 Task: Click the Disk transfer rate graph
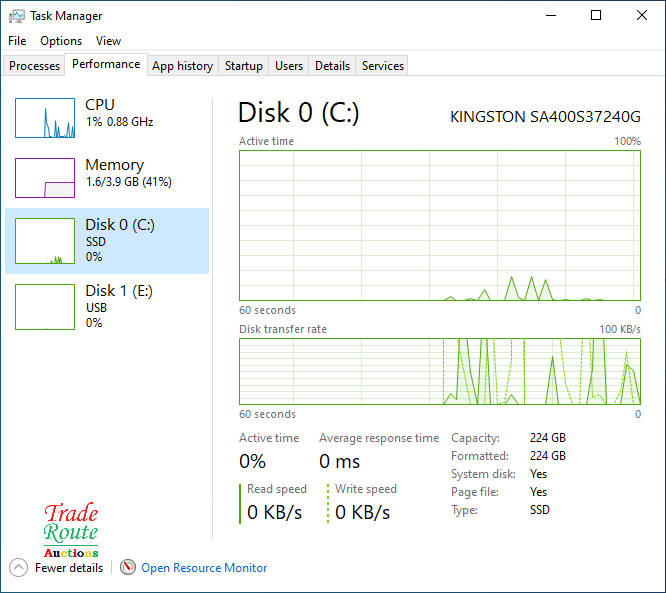[x=440, y=371]
